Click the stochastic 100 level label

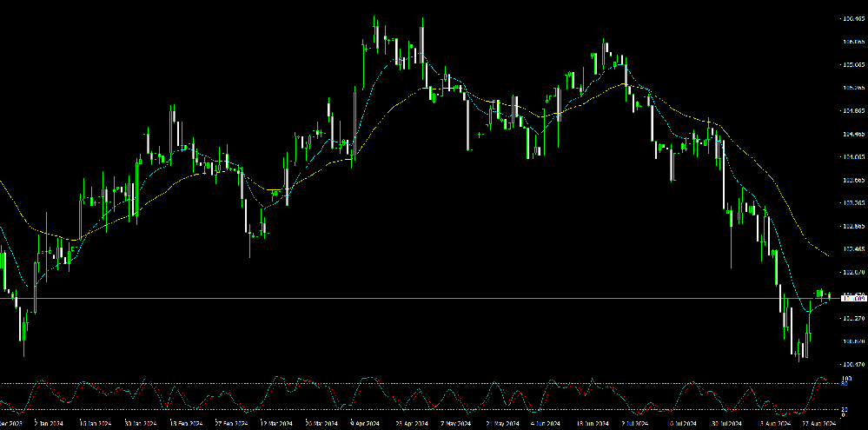tap(847, 380)
